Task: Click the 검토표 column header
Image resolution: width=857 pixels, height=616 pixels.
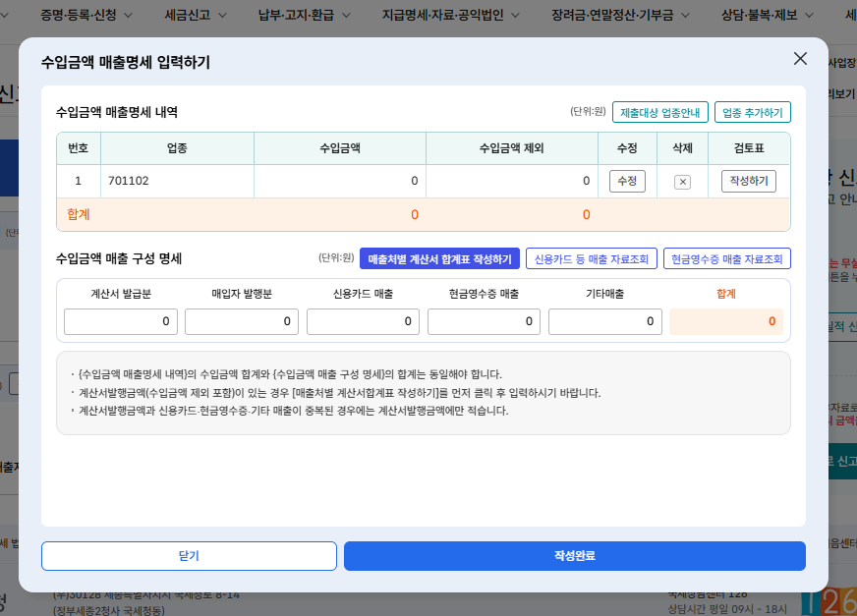Action: (749, 148)
